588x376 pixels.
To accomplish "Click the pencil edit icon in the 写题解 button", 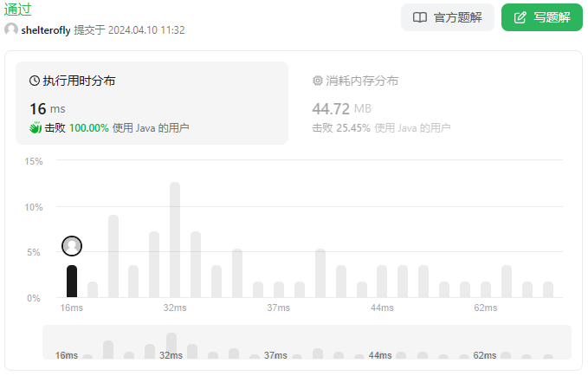I will point(520,17).
